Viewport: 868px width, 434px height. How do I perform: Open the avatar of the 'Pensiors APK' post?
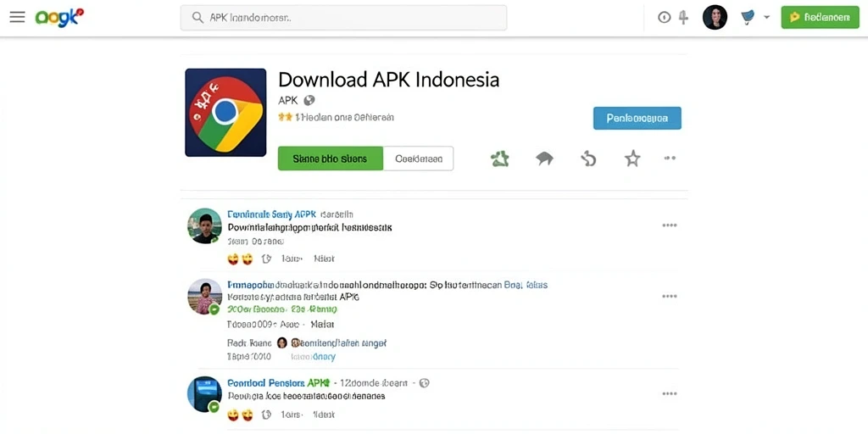204,394
